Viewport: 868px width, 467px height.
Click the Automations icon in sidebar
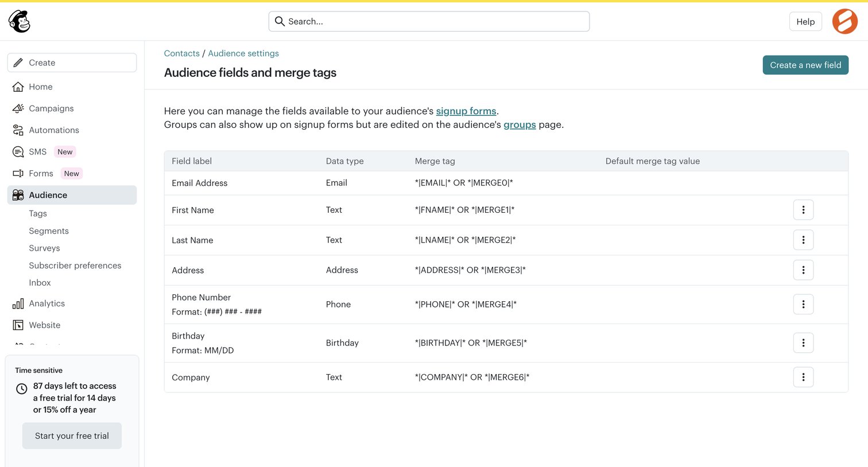click(x=18, y=130)
